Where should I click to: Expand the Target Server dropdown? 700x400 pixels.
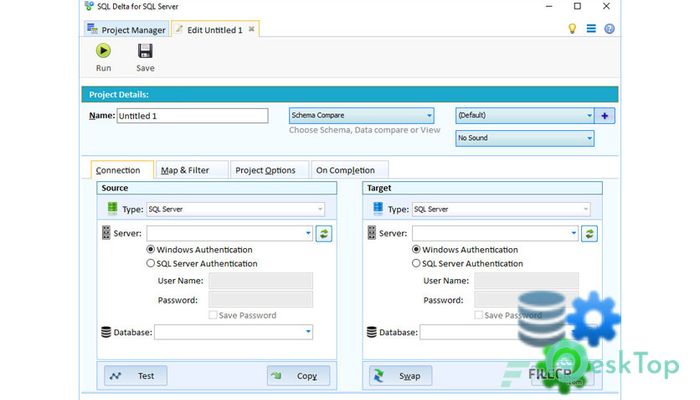point(574,233)
